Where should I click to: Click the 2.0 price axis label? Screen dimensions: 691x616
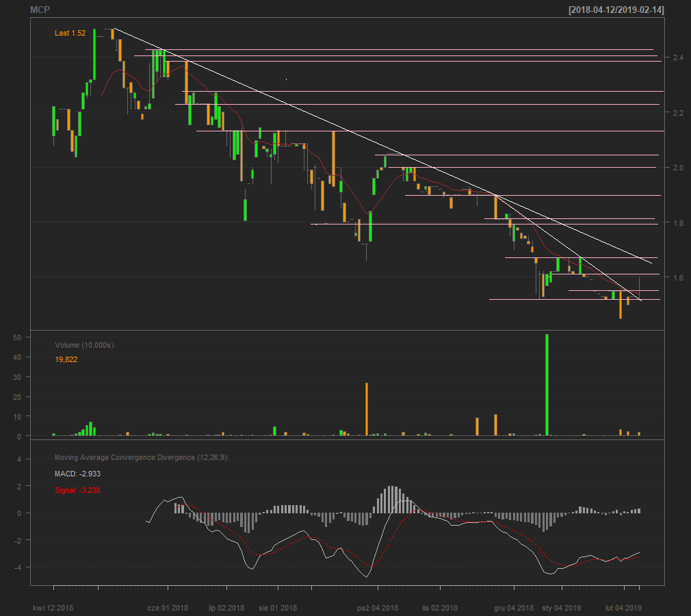(x=678, y=168)
